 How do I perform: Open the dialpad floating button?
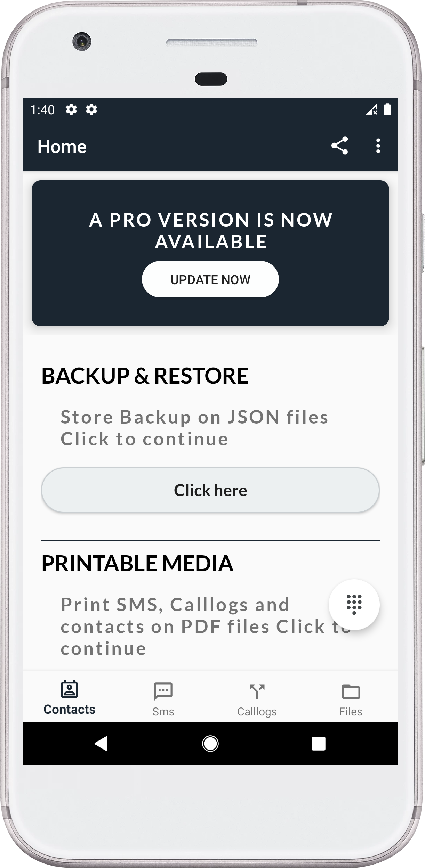click(x=354, y=605)
